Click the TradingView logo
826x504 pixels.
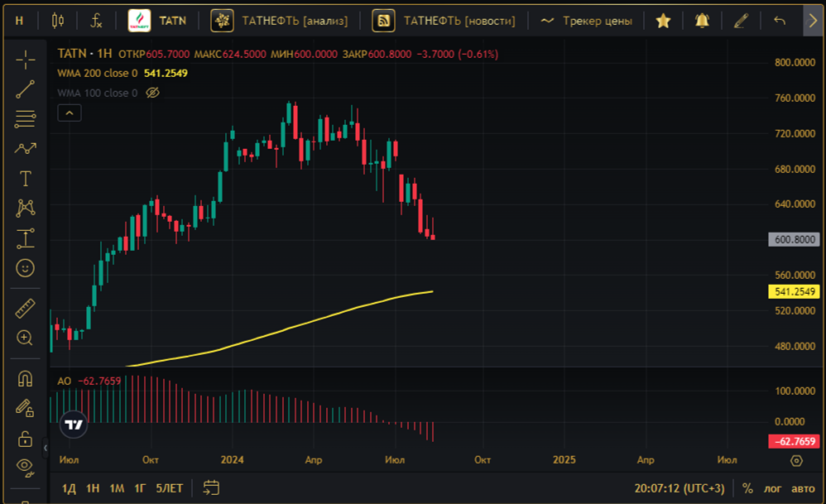[73, 424]
